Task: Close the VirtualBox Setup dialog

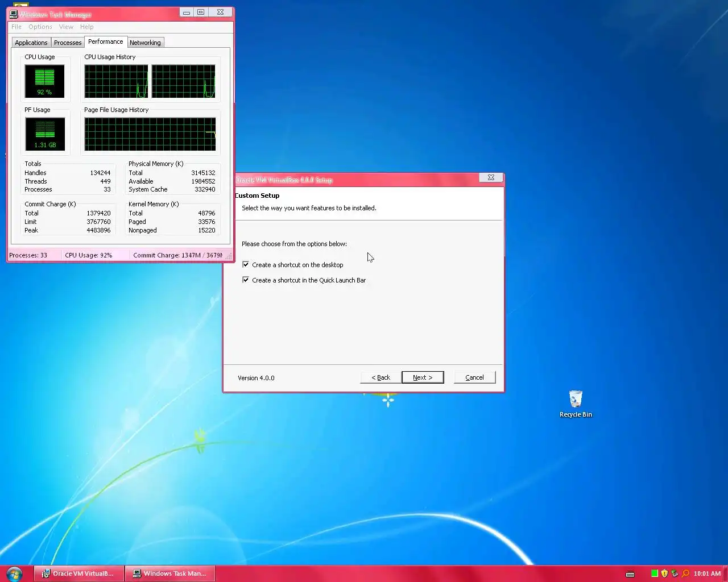Action: (491, 177)
